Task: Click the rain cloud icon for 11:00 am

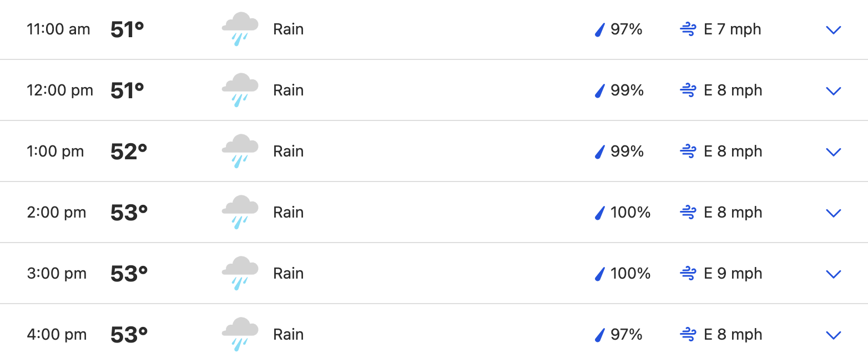Action: 240,29
